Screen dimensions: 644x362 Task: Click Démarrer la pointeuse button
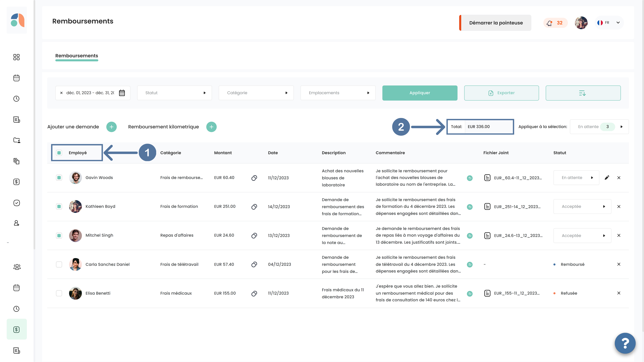coord(495,23)
